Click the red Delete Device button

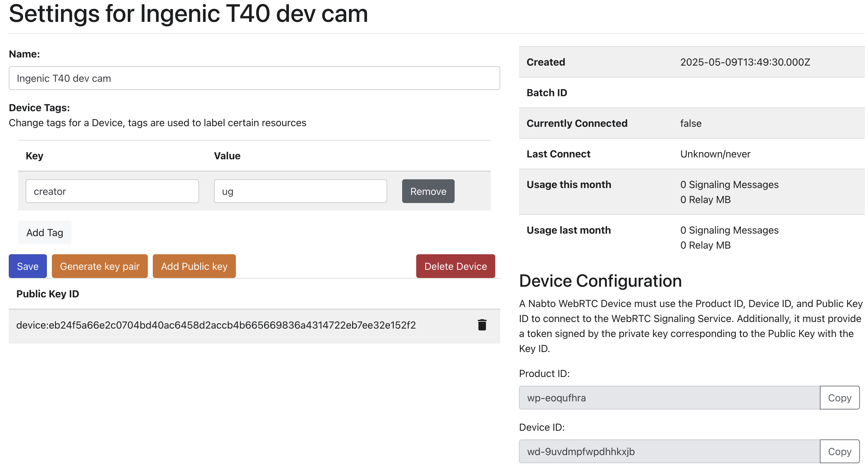pos(455,266)
